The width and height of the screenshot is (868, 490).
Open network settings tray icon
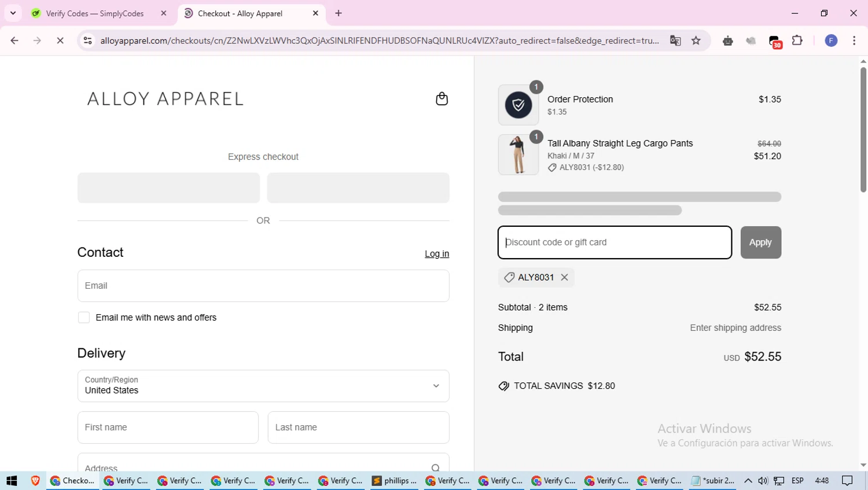tap(779, 481)
